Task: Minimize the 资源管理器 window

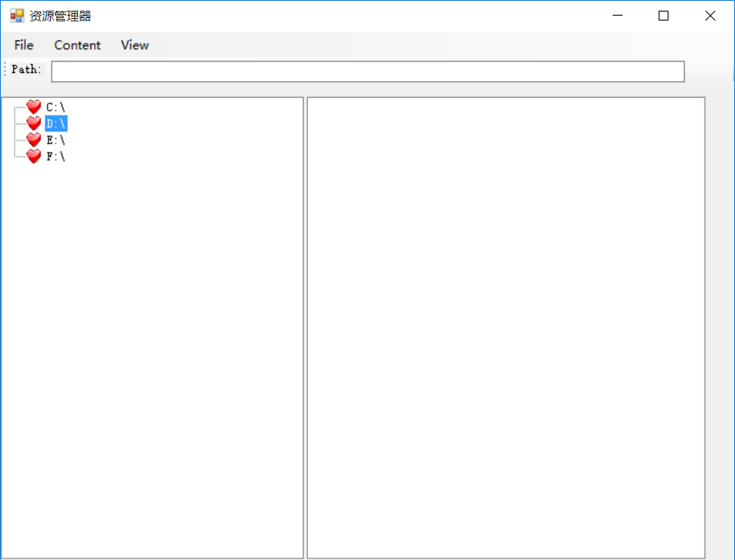Action: point(618,16)
